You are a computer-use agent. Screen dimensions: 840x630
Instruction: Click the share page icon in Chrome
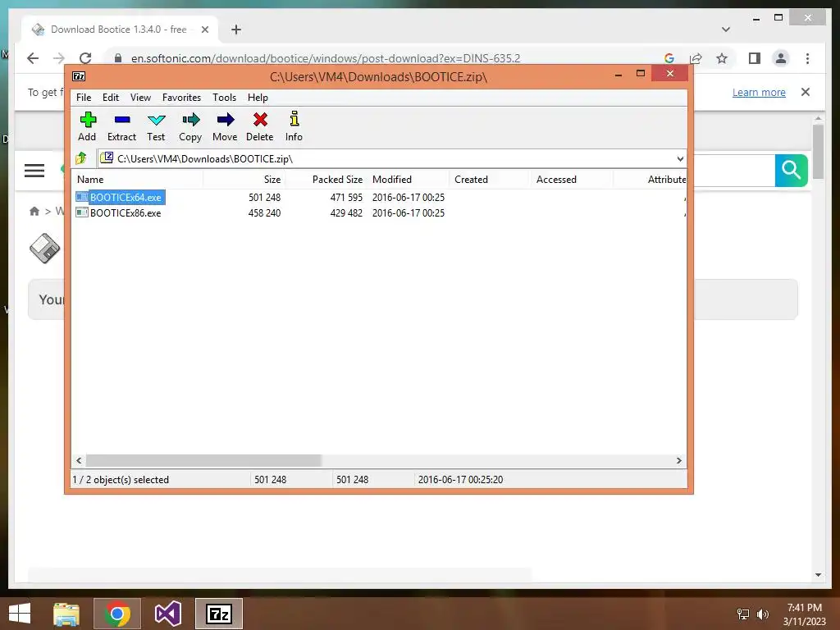(696, 58)
